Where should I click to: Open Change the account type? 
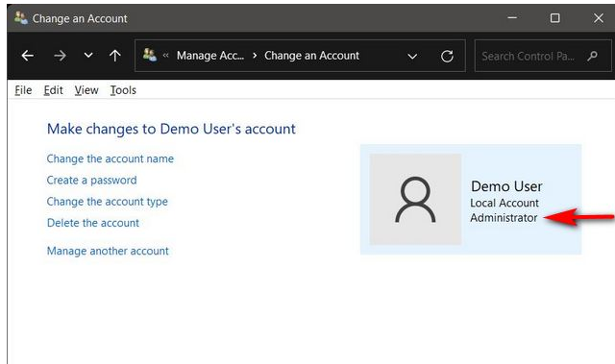(107, 202)
